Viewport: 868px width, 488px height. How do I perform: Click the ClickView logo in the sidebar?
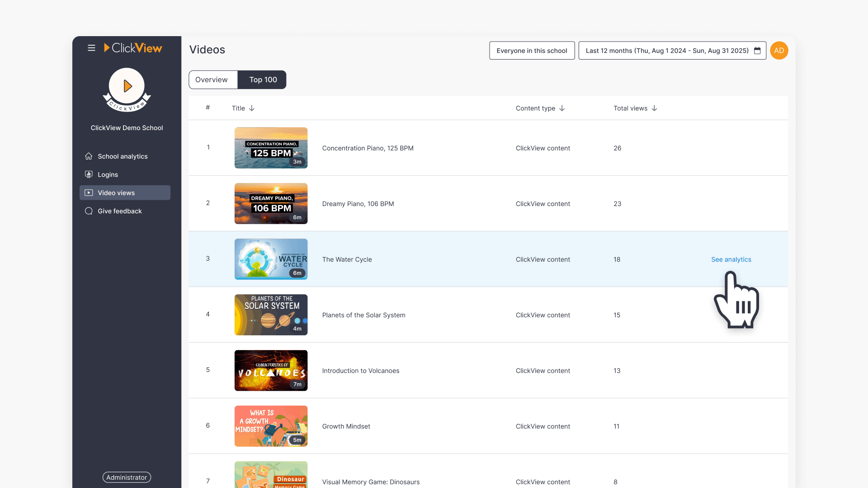point(133,48)
